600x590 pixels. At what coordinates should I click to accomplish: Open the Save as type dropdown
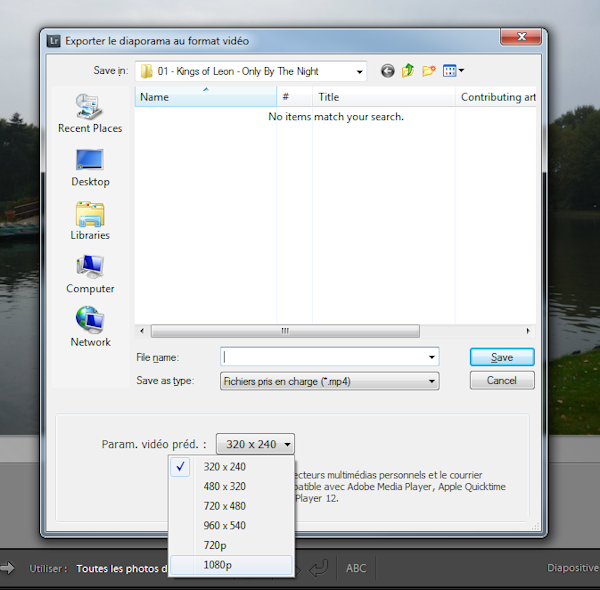[432, 381]
